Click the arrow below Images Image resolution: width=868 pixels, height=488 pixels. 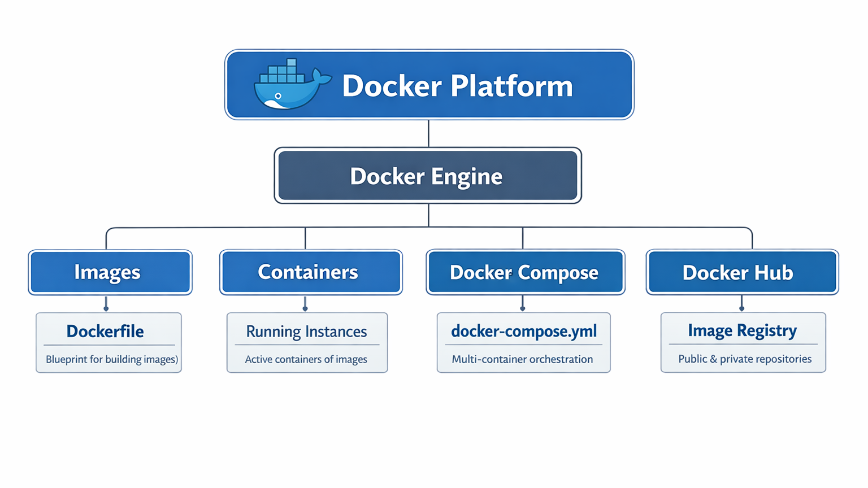[106, 304]
